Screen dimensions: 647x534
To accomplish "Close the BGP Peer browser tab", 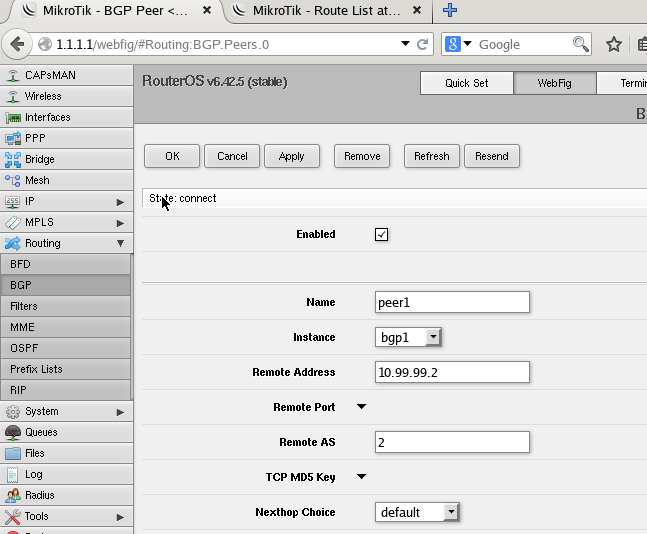I will 207,10.
